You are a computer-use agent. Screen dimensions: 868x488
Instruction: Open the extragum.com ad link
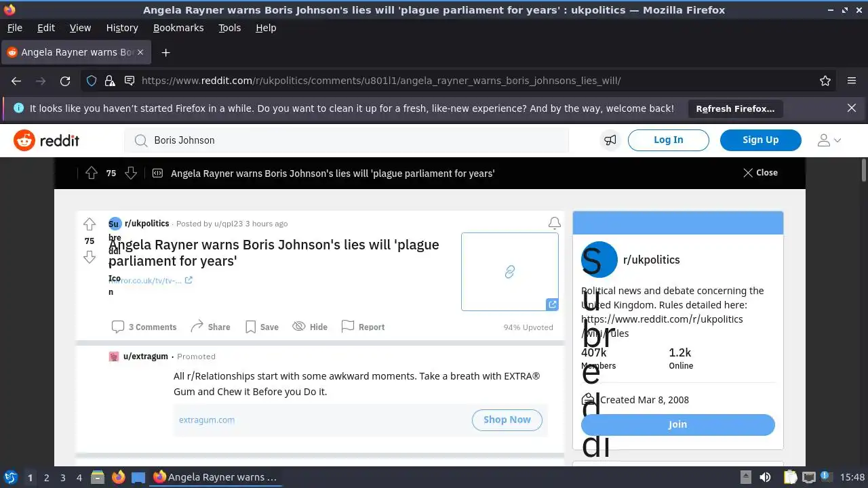[x=207, y=420]
